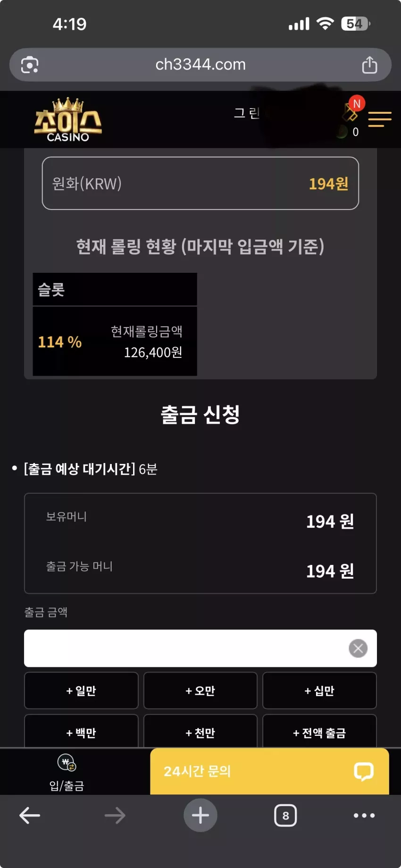This screenshot has height=868, width=401.
Task: Tap the Choice Casino logo
Action: coord(68,120)
